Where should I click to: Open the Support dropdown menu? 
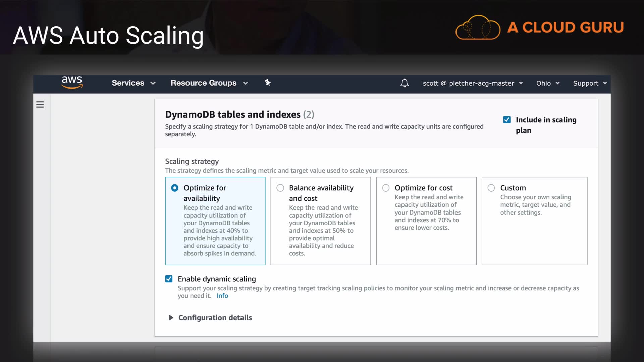[x=590, y=83]
